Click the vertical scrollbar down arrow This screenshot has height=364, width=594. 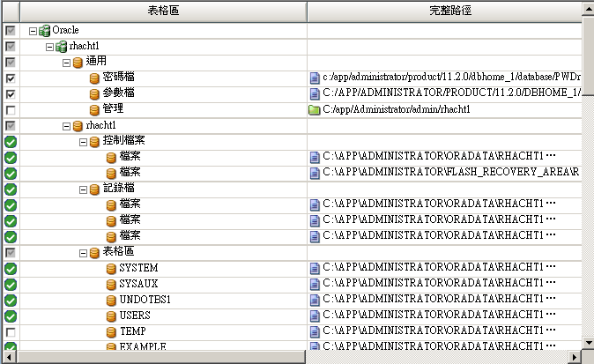(588, 343)
